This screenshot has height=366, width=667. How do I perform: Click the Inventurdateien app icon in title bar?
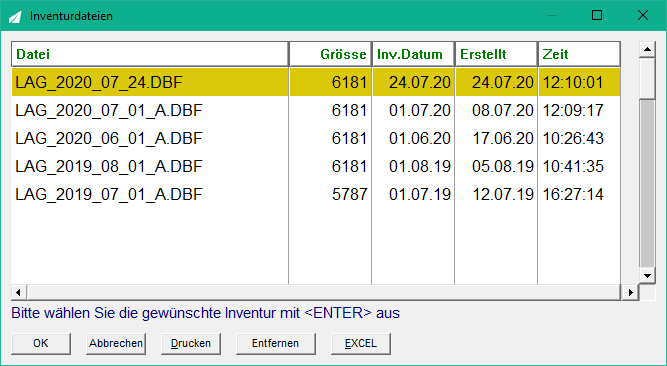click(x=15, y=16)
